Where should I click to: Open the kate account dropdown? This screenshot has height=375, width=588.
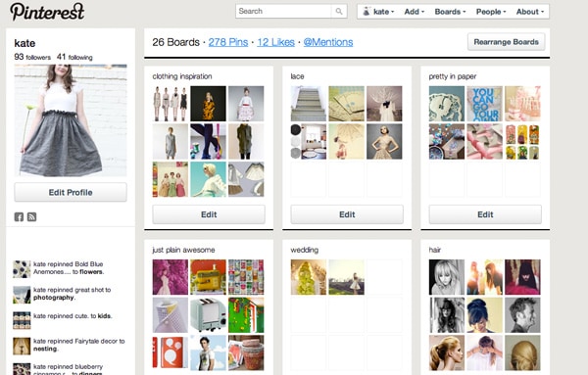383,12
